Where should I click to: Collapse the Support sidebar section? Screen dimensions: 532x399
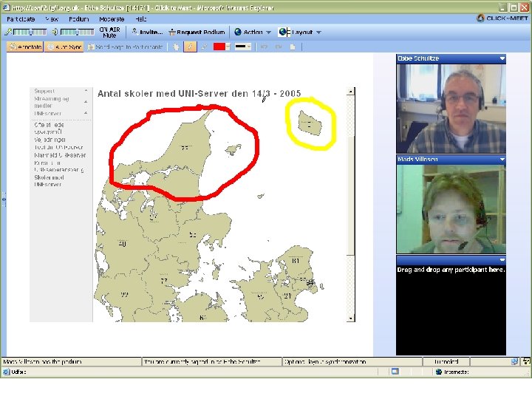86,91
